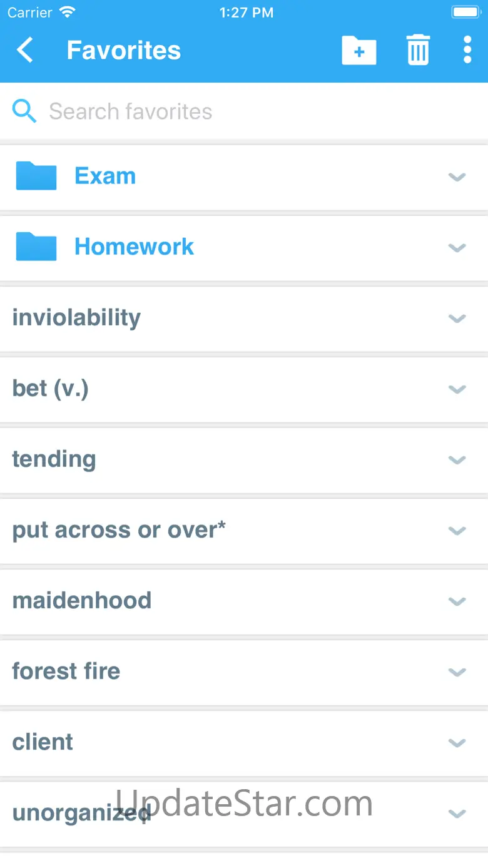This screenshot has height=868, width=488.
Task: Open the word "forest fire"
Action: (x=66, y=671)
